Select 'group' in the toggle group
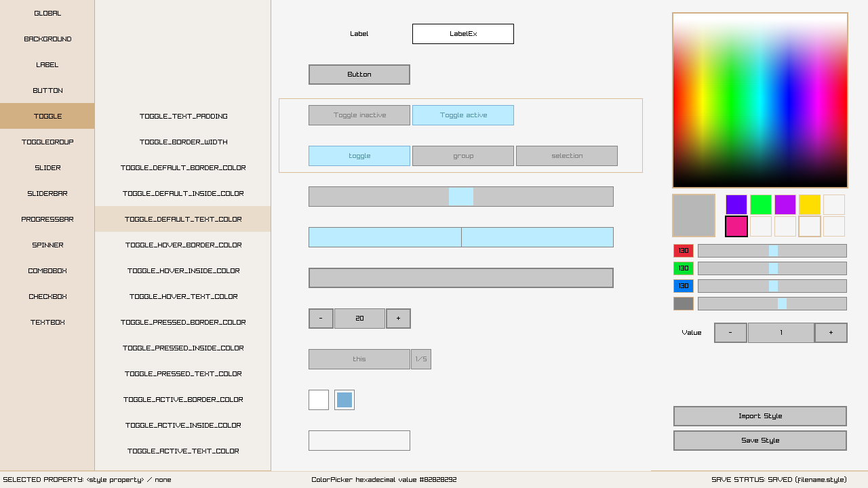The image size is (868, 488). 463,156
